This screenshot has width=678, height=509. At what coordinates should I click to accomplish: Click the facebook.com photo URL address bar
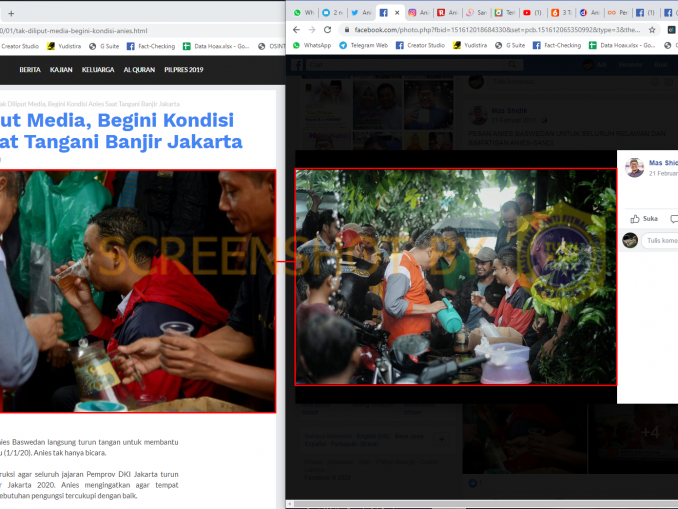pos(497,30)
